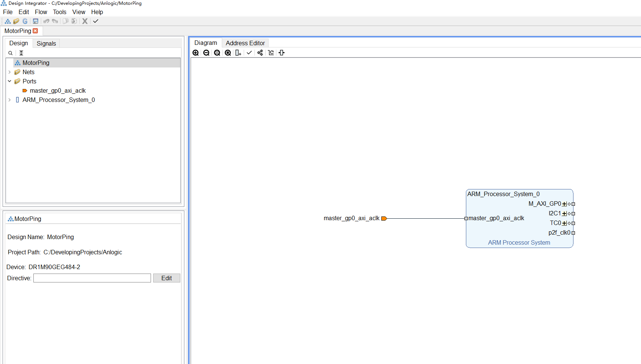Click the copy icon in main toolbar
641x364 pixels.
pyautogui.click(x=66, y=21)
